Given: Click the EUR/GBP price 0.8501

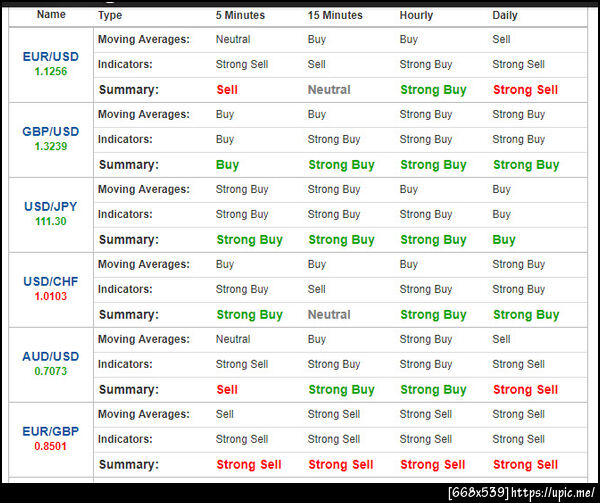Looking at the screenshot, I should (51, 446).
